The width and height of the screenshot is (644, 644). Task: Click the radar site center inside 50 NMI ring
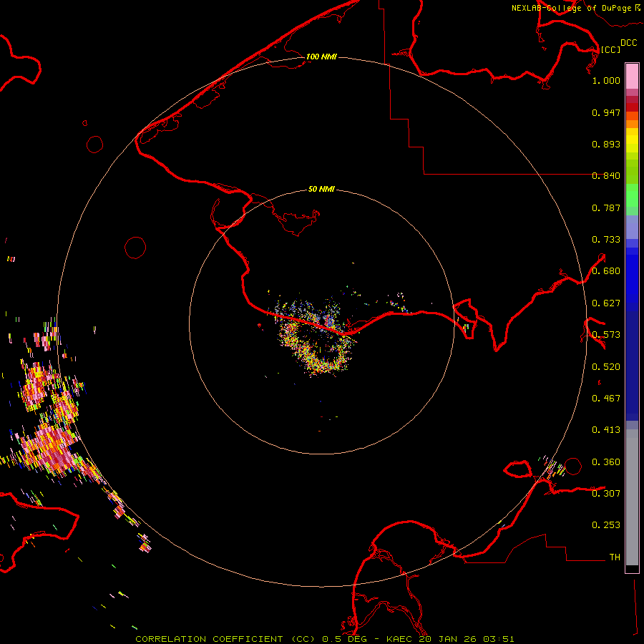(x=322, y=322)
